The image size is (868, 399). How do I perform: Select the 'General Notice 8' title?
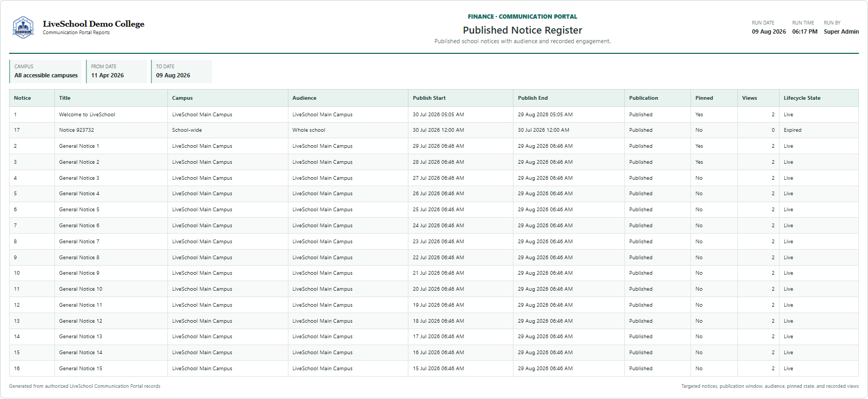(x=79, y=258)
